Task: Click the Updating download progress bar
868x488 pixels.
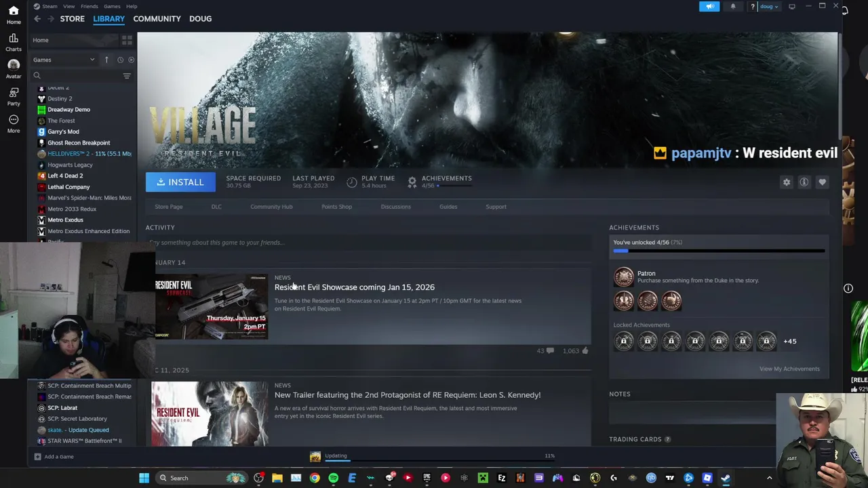Action: [441, 462]
